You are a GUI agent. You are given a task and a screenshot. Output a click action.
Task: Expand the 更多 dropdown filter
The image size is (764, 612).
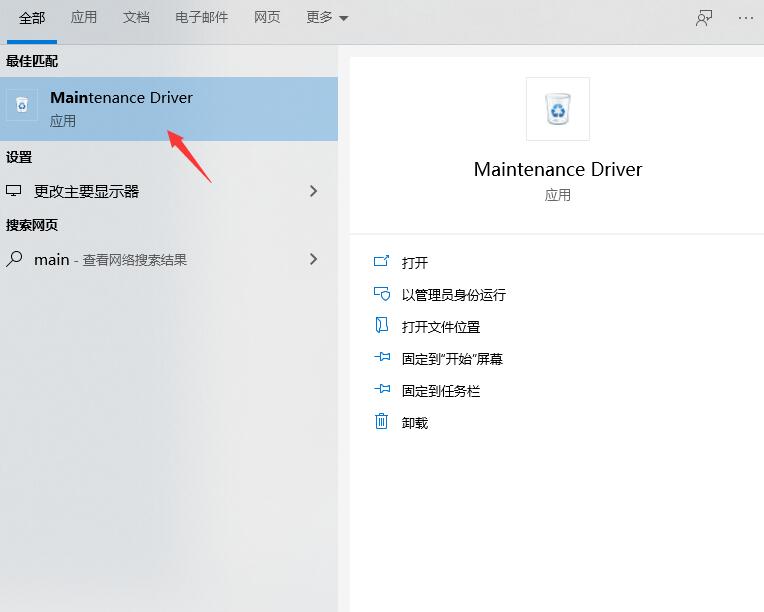(327, 18)
